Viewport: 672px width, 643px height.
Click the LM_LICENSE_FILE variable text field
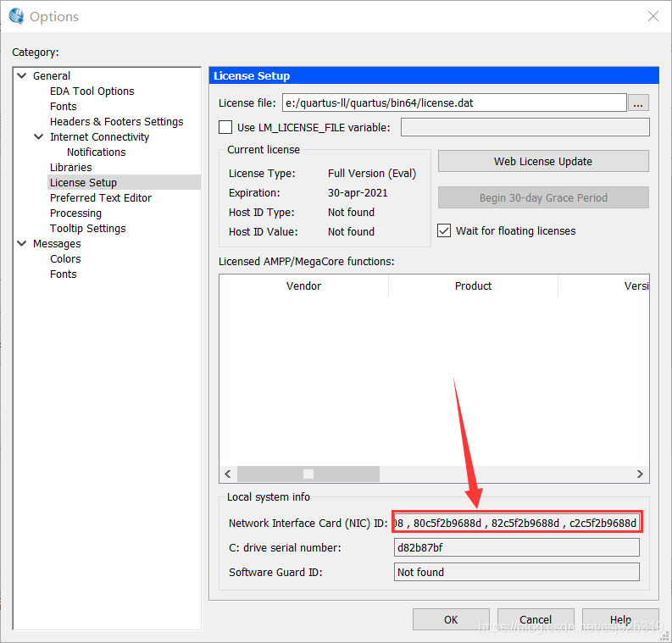[525, 127]
